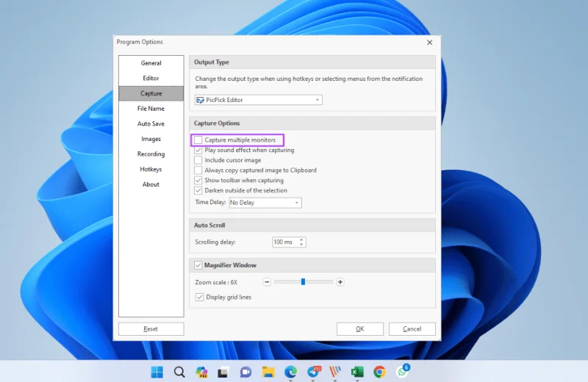Open the PicPick Editor output type dropdown
This screenshot has width=588, height=382.
[259, 100]
